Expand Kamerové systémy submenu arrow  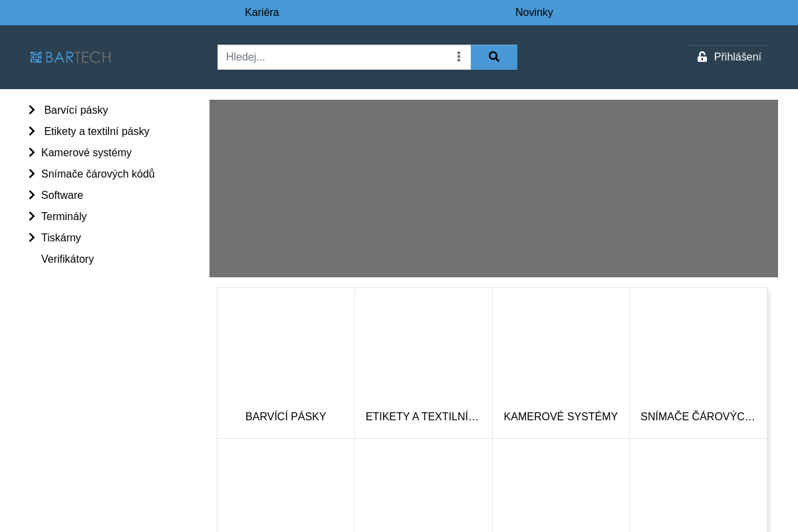click(32, 153)
